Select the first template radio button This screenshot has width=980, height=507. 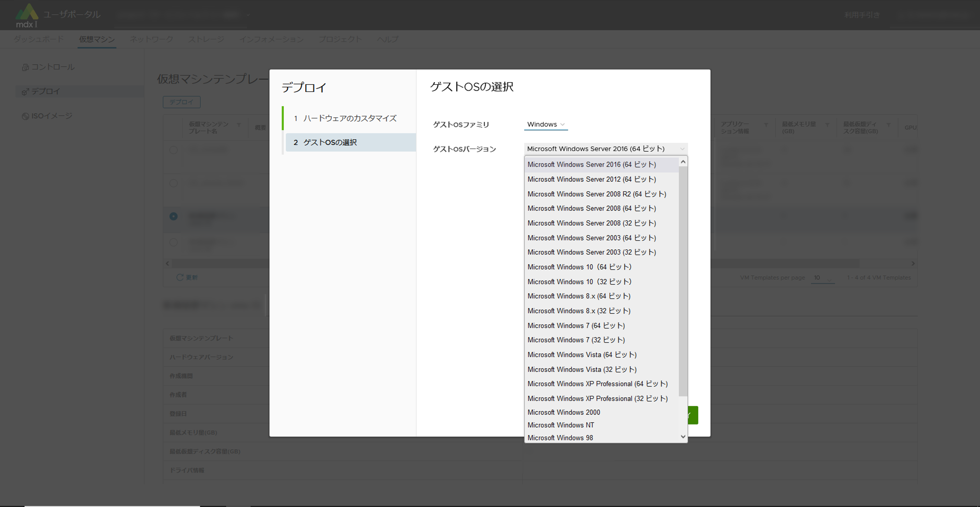[174, 150]
